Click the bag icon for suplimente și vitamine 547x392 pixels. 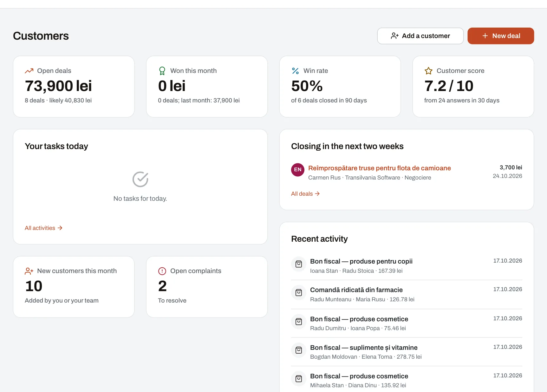(x=299, y=350)
